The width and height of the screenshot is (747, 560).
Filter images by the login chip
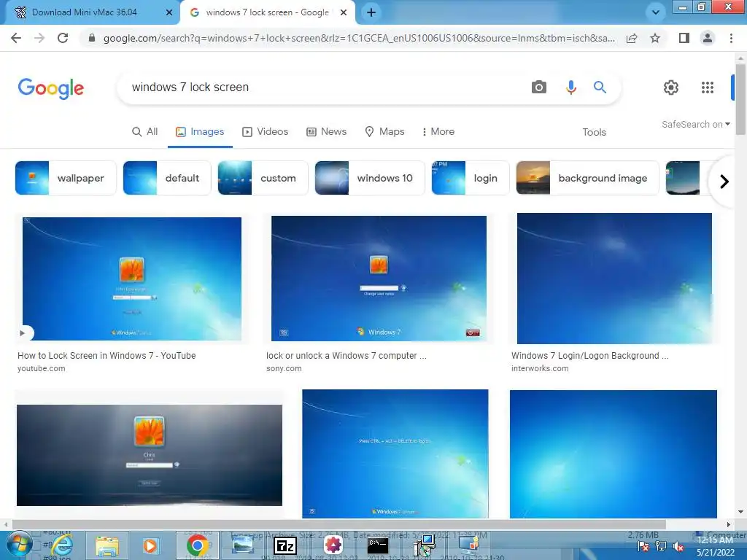coord(471,178)
